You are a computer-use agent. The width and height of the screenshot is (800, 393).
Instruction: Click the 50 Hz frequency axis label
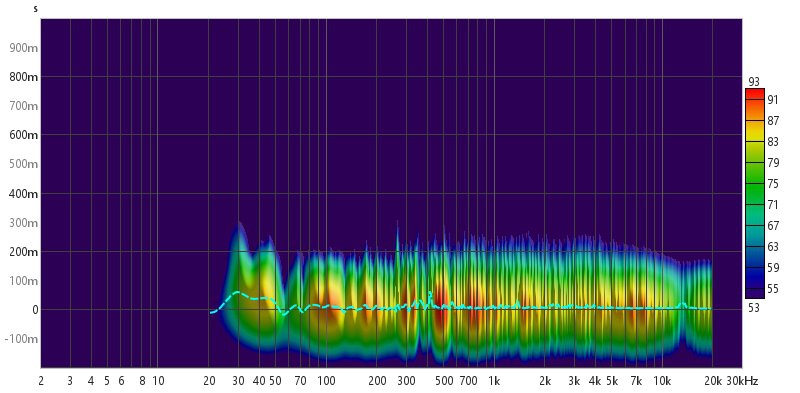point(276,381)
